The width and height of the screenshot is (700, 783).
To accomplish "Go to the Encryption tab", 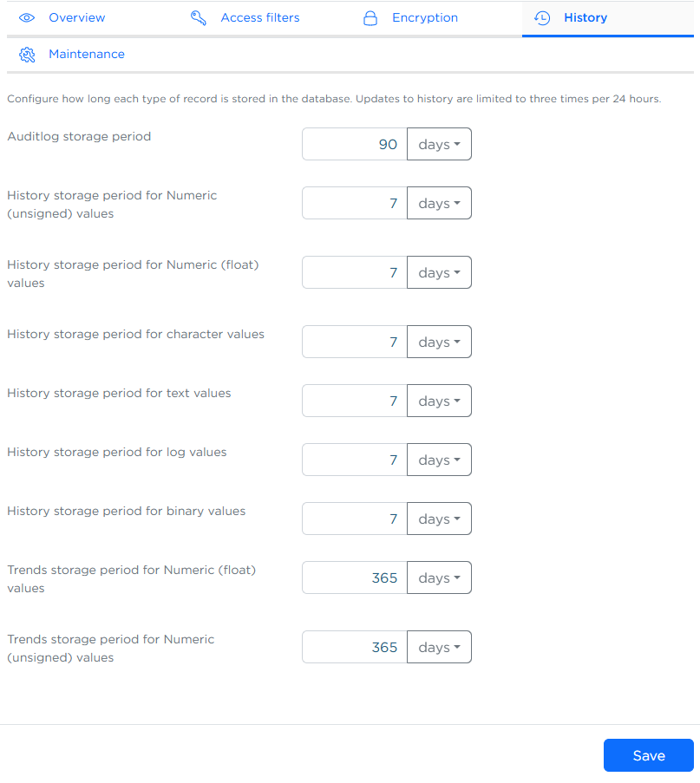I will click(424, 17).
